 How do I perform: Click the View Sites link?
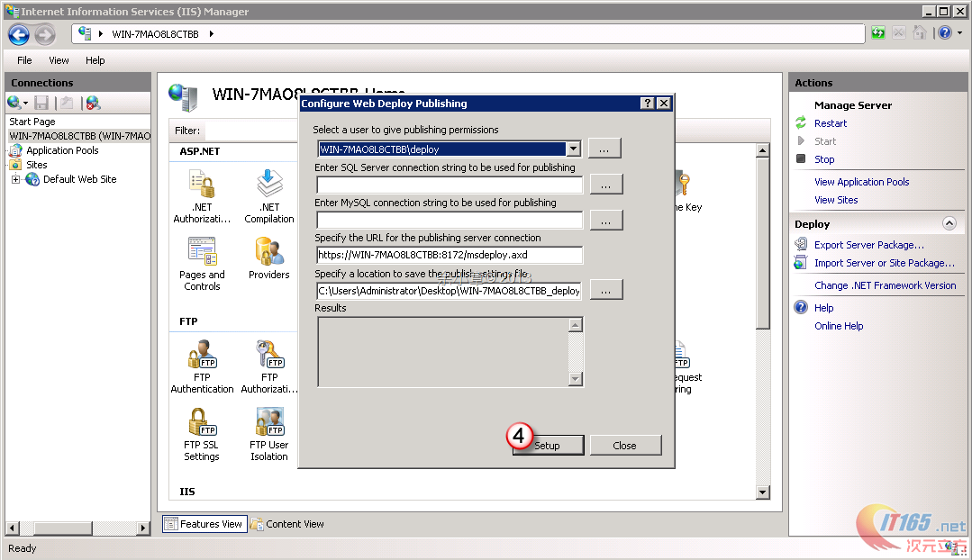836,200
